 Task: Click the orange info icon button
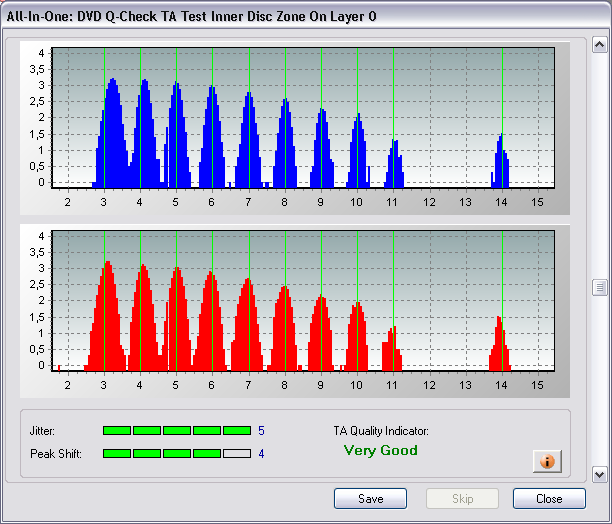coord(547,461)
